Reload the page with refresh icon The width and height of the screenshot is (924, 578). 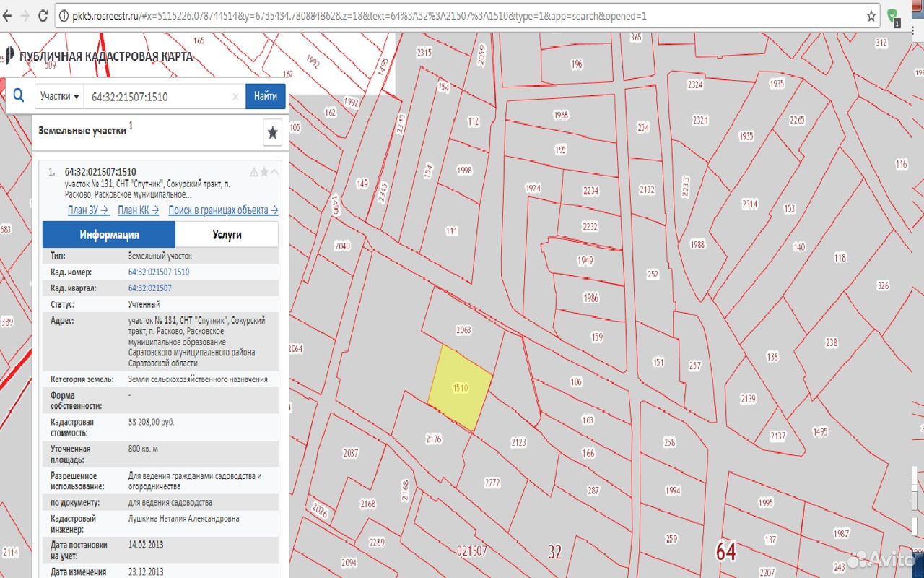[43, 15]
